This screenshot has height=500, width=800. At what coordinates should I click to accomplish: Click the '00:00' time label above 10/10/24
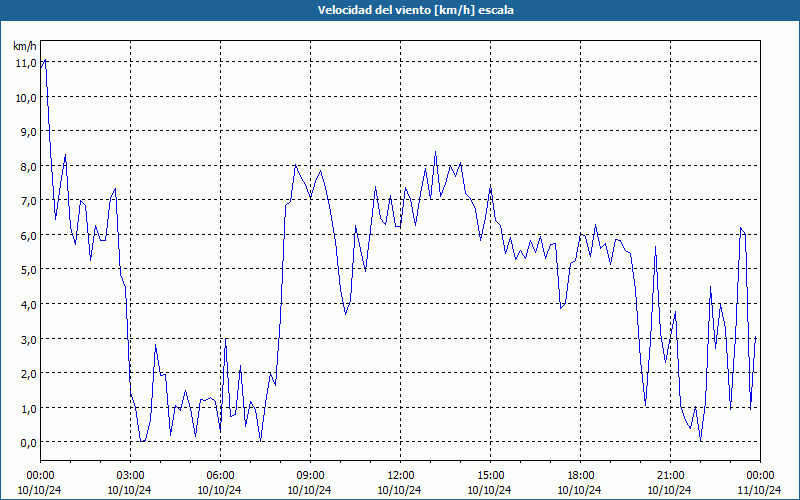40,476
